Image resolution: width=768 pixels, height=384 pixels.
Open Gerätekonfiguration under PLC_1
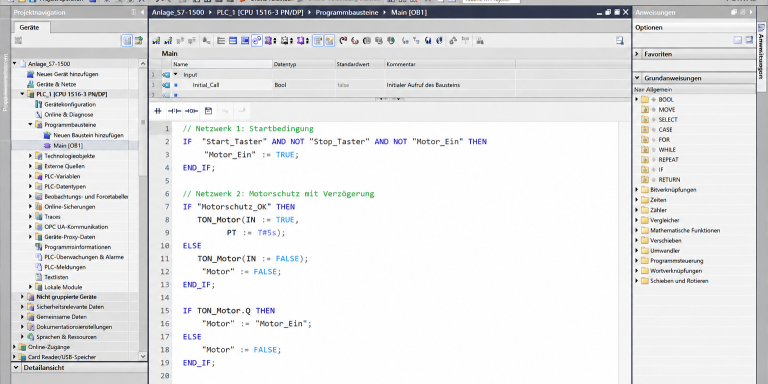[70, 104]
